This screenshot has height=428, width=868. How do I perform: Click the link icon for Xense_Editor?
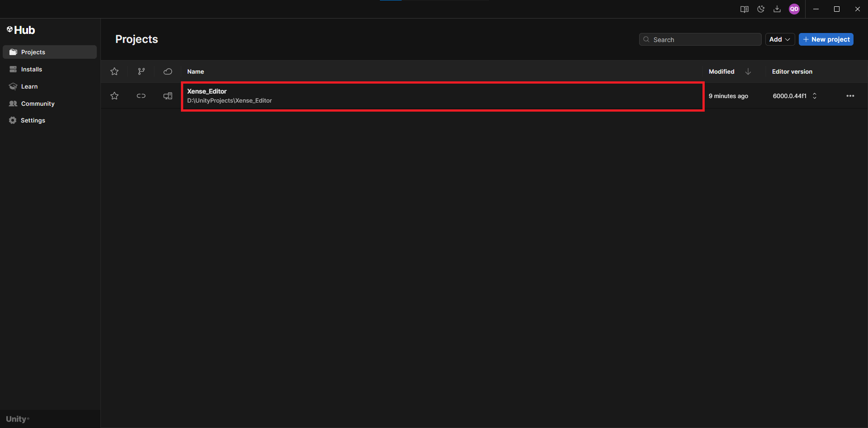pyautogui.click(x=141, y=96)
